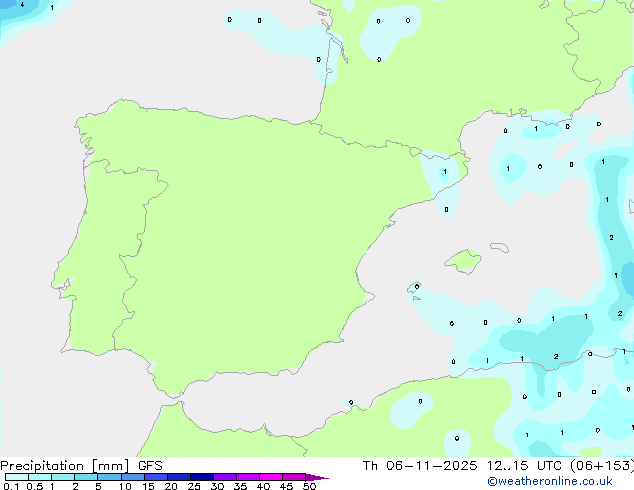Image resolution: width=634 pixels, height=490 pixels.
Task: Open the weatheronline.co.uk copyright link
Action: (x=550, y=481)
